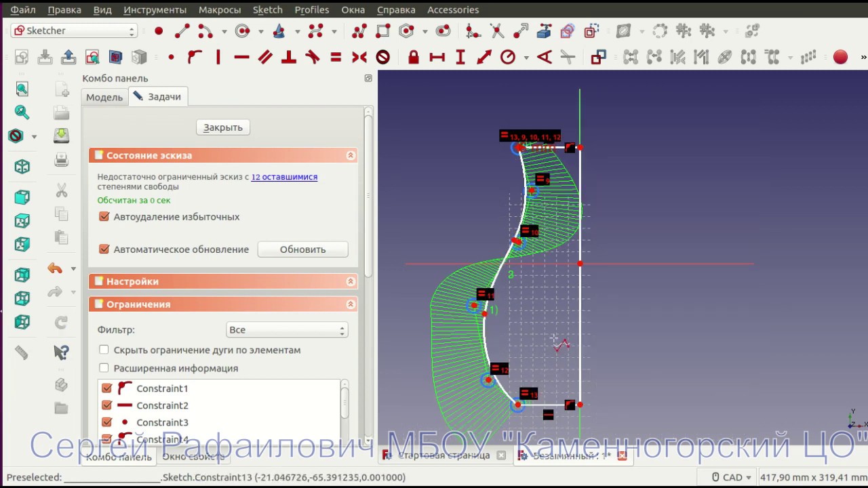Uncheck Constraint3 in the list

(x=106, y=422)
